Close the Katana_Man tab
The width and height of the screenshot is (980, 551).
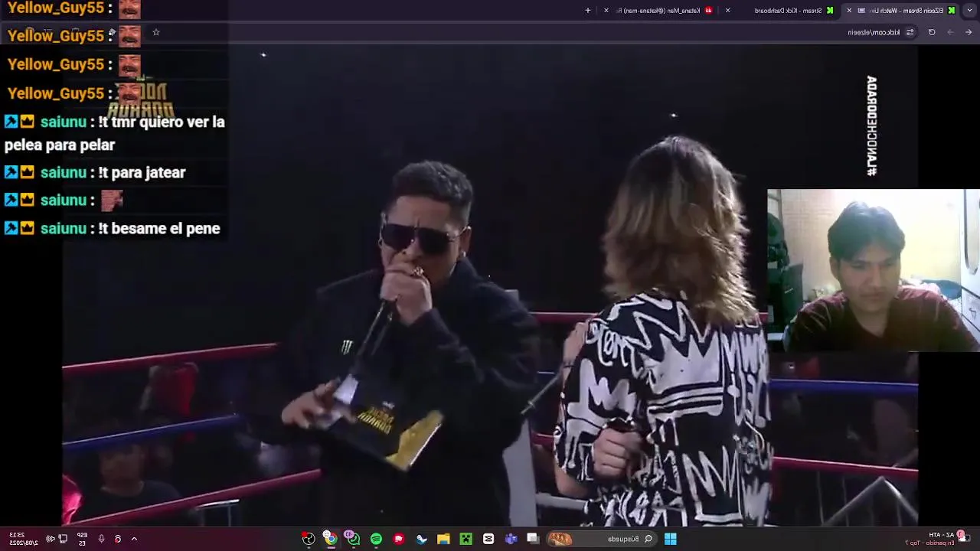point(606,10)
